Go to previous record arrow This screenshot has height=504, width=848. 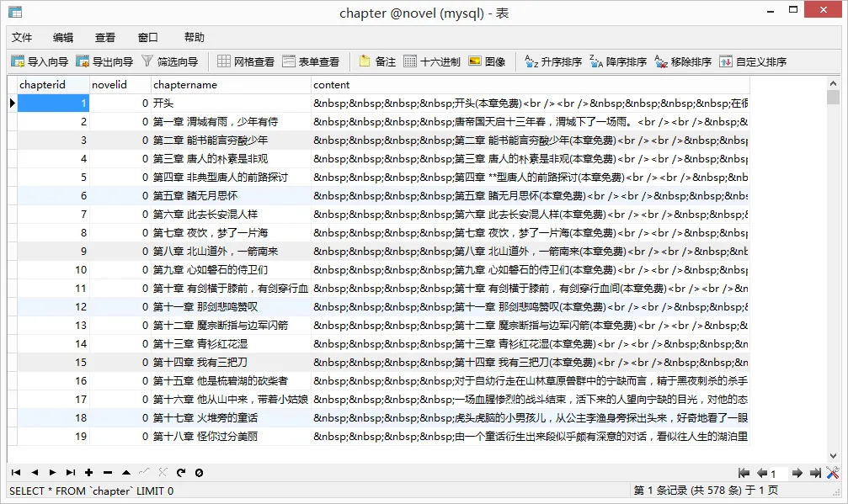pos(35,473)
